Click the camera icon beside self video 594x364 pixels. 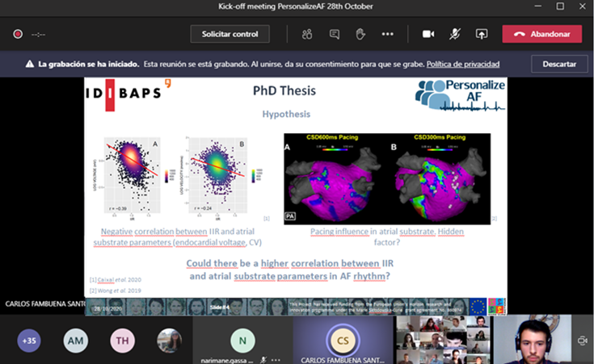(x=583, y=341)
